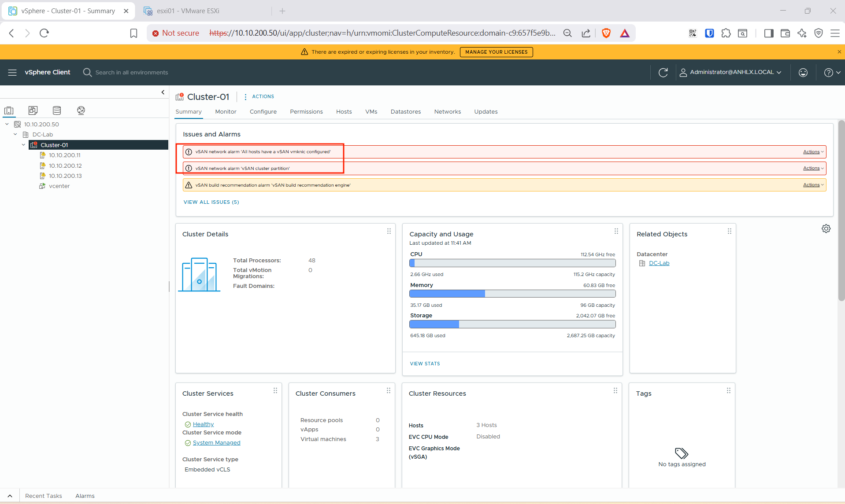Collapse the 10.10.200.50 vCenter tree node
Screen dimensions: 845x504
click(7, 124)
